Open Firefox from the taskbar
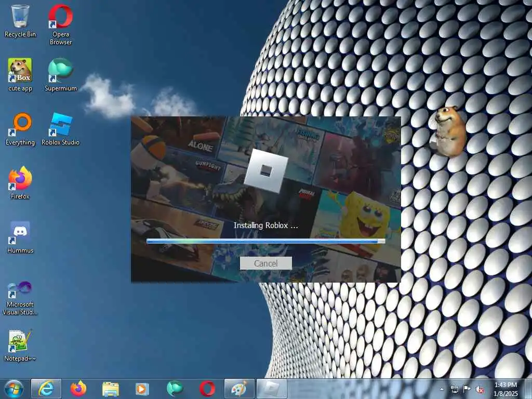 [x=78, y=389]
